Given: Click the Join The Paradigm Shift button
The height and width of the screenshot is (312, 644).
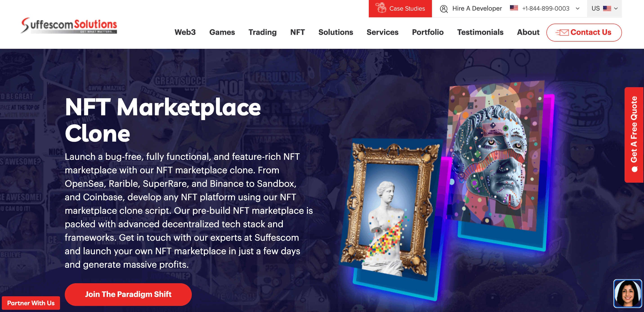Looking at the screenshot, I should tap(129, 294).
